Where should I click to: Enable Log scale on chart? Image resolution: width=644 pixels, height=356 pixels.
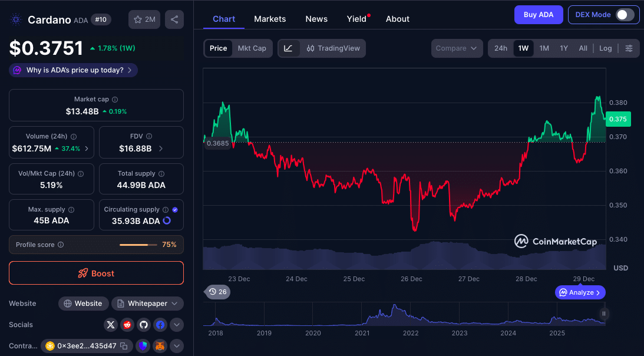pyautogui.click(x=605, y=48)
